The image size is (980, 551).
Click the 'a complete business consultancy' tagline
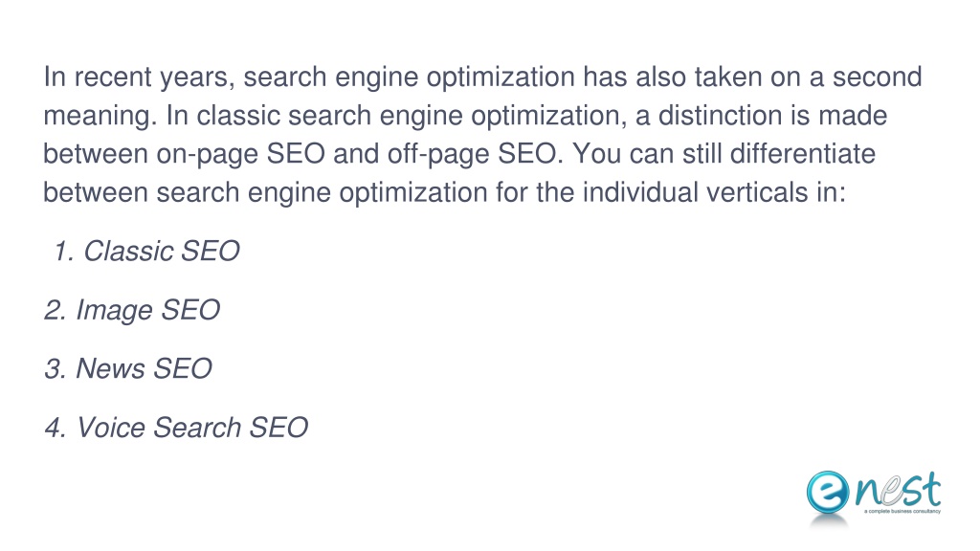pyautogui.click(x=902, y=511)
